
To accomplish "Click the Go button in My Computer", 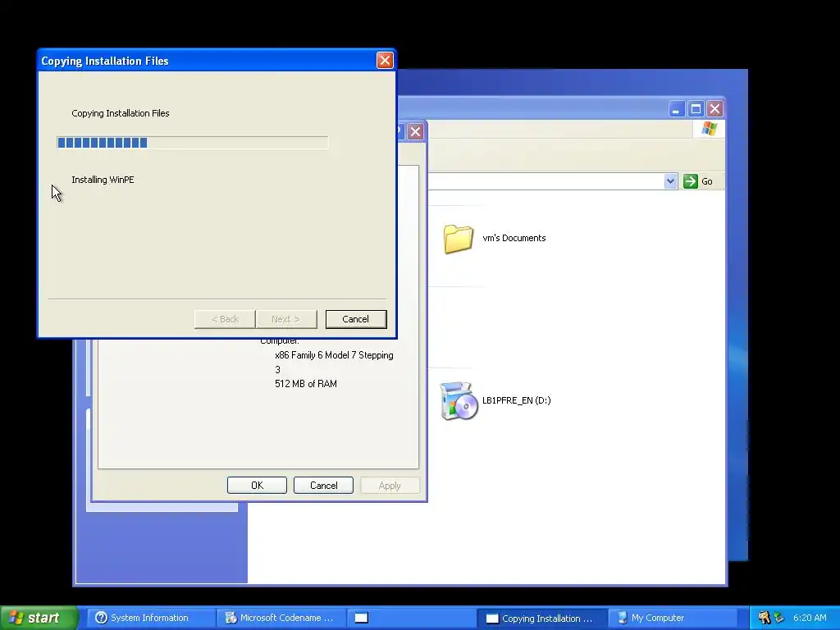I will (698, 181).
